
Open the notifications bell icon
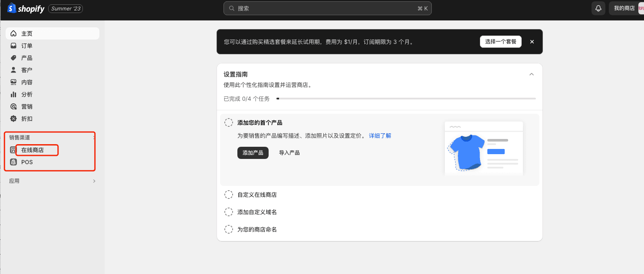[598, 8]
